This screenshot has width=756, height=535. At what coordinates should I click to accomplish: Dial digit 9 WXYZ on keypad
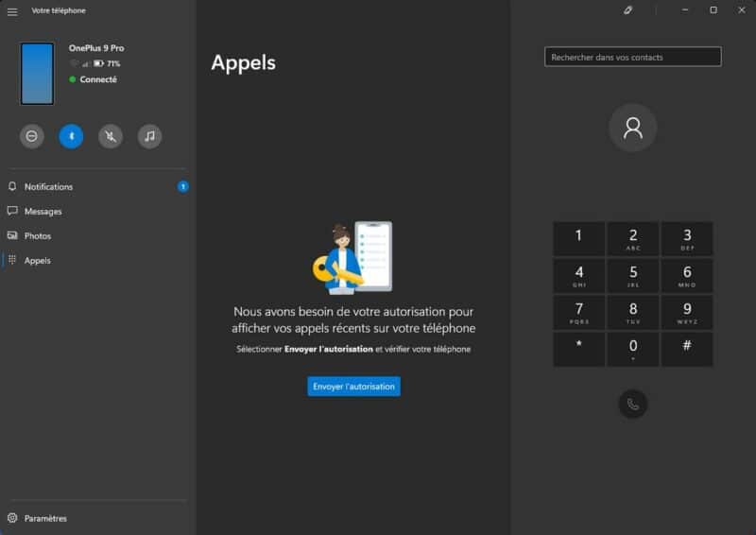click(x=687, y=313)
